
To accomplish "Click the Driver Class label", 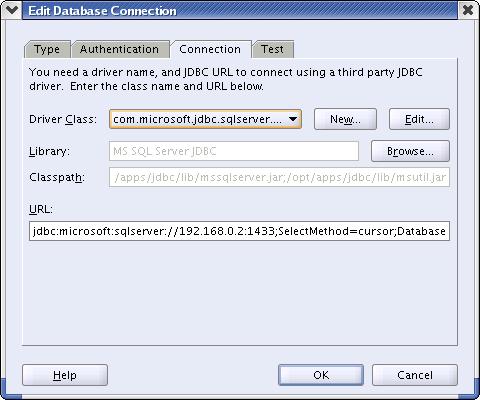I will 63,119.
